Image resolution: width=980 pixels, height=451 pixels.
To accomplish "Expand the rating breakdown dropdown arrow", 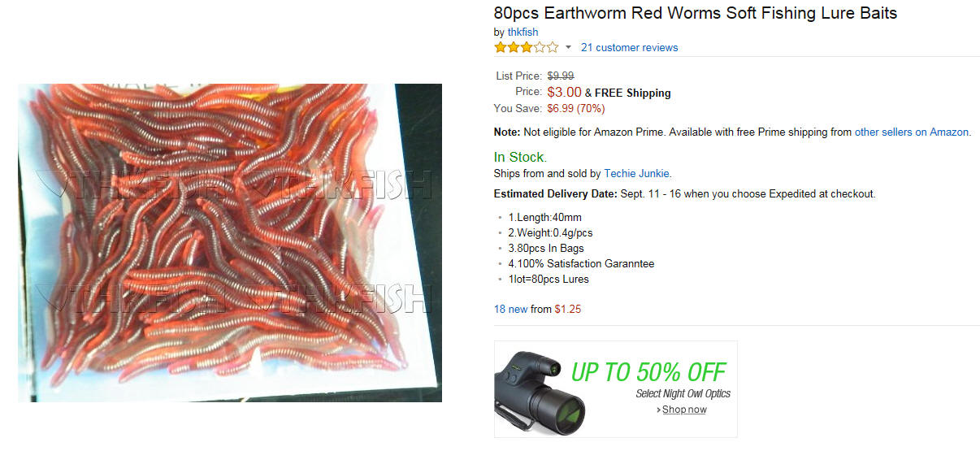I will tap(568, 48).
